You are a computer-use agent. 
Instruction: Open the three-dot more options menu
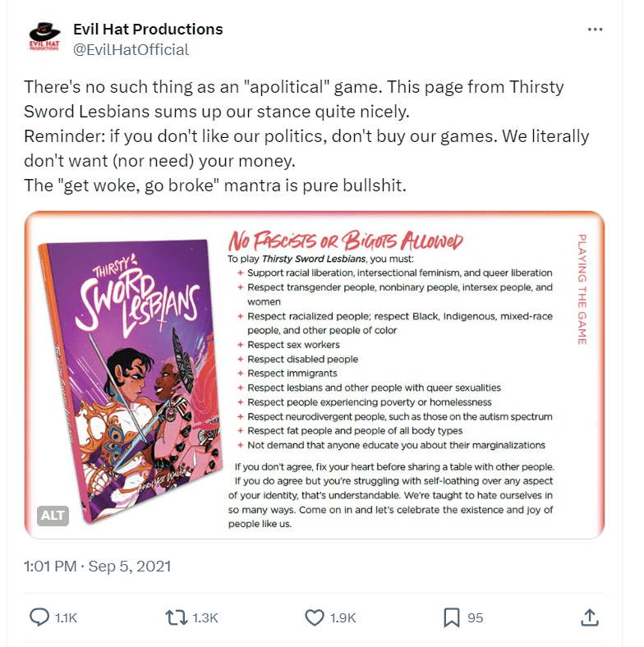pos(596,30)
